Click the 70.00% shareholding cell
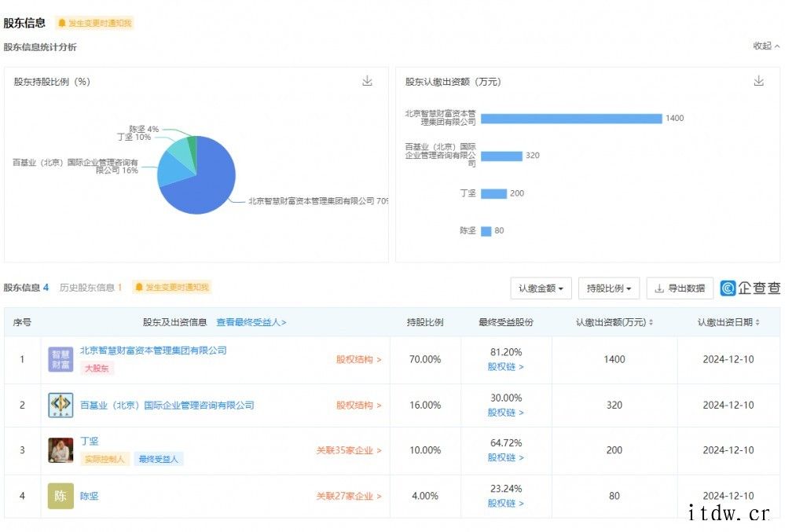The height and width of the screenshot is (532, 785). click(425, 359)
